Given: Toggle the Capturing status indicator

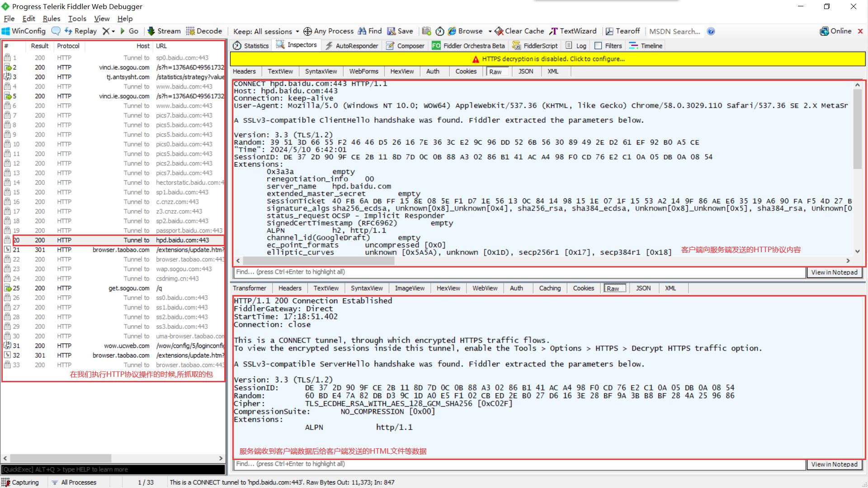Looking at the screenshot, I should point(21,483).
